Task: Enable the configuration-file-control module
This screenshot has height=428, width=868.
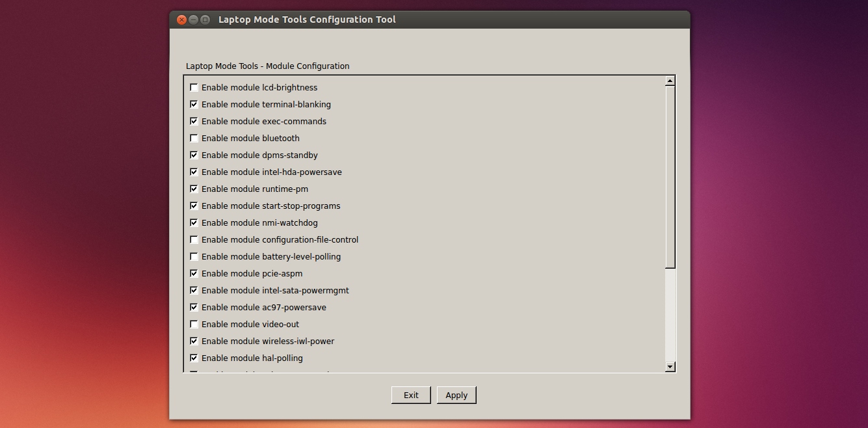Action: coord(194,239)
